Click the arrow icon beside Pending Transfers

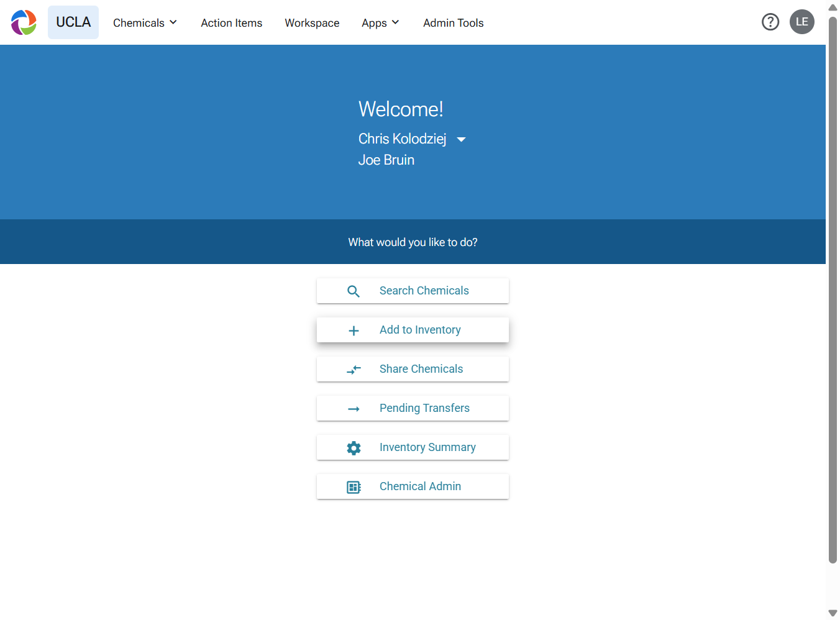click(354, 409)
